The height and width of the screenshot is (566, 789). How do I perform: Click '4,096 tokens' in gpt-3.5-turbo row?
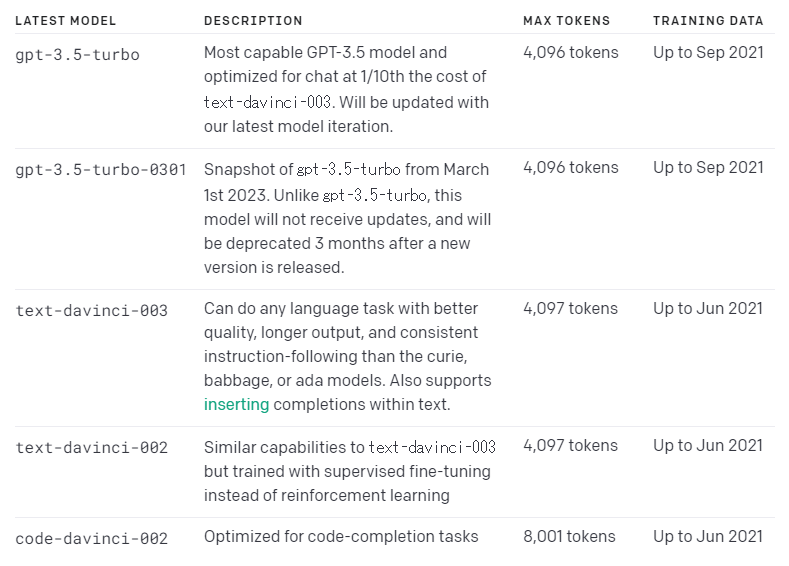[x=571, y=52]
